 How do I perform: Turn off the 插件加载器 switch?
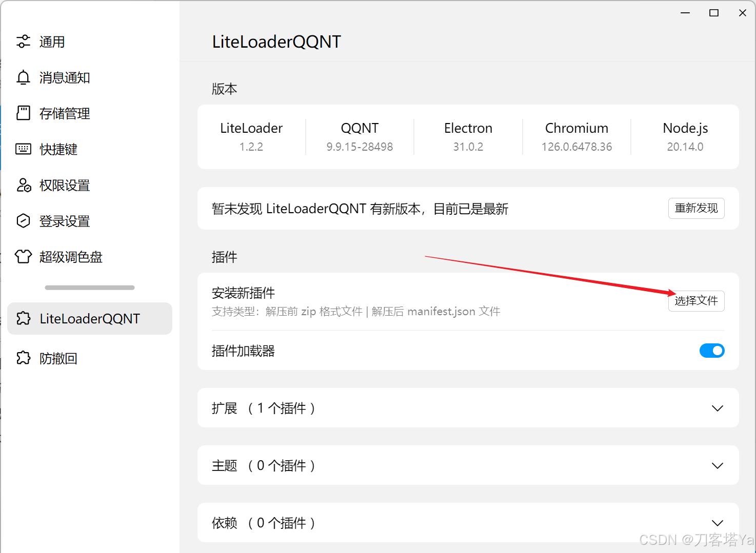pyautogui.click(x=712, y=351)
